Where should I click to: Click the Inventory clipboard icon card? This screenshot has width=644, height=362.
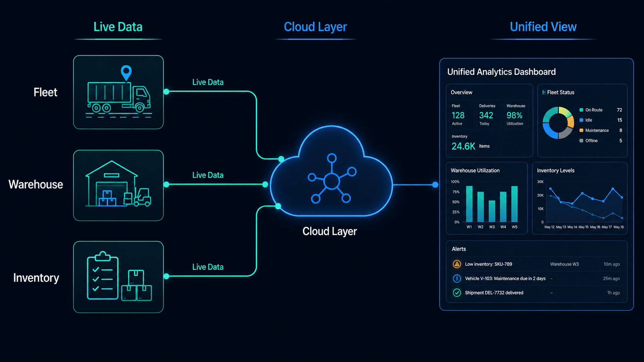pos(118,277)
